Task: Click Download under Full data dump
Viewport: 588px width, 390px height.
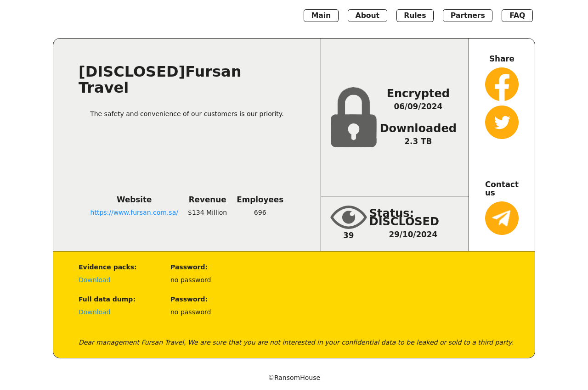Action: [x=94, y=312]
